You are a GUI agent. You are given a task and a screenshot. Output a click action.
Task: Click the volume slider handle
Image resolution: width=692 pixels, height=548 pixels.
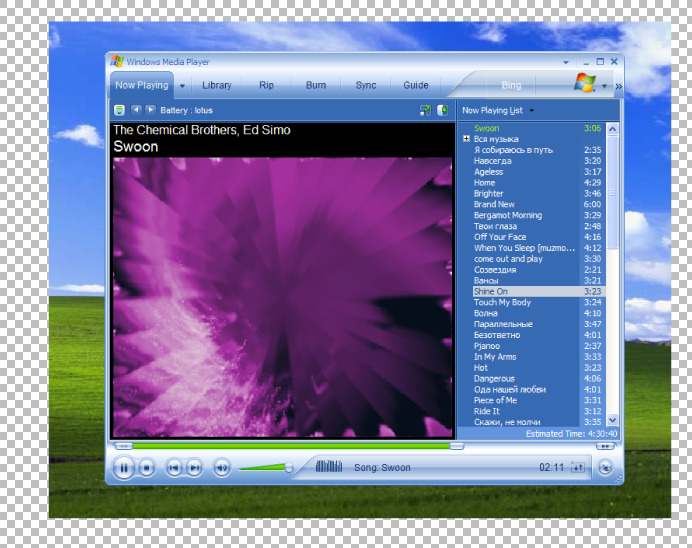click(289, 467)
